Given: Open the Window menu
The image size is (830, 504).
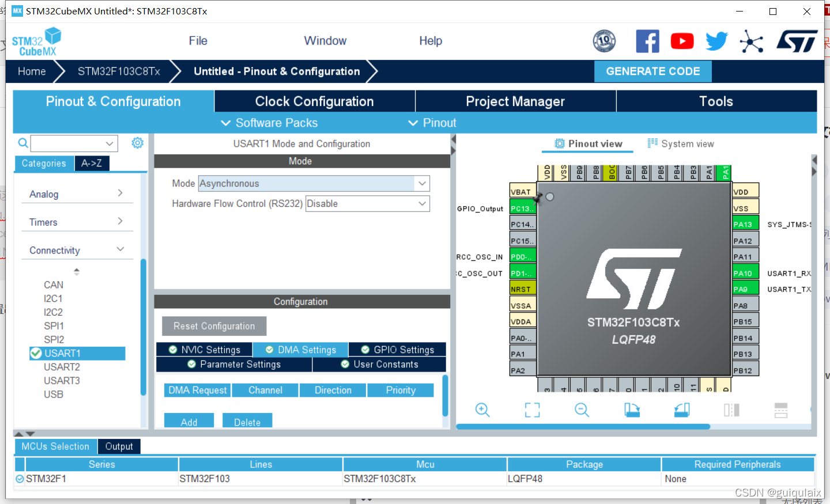Looking at the screenshot, I should point(325,40).
